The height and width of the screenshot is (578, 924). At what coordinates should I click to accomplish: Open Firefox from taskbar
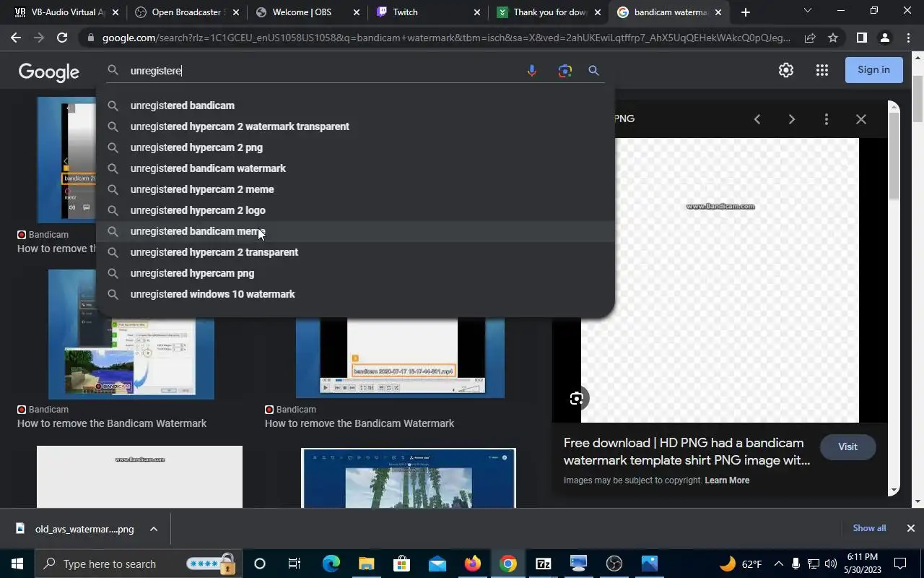tap(472, 564)
